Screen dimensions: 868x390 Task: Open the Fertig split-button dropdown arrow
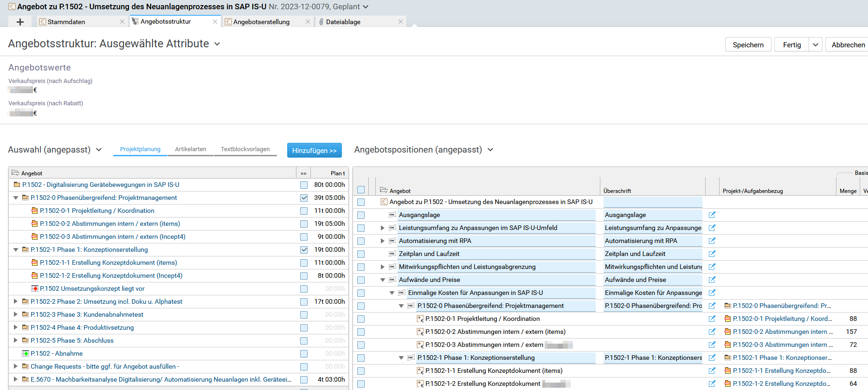coord(816,45)
